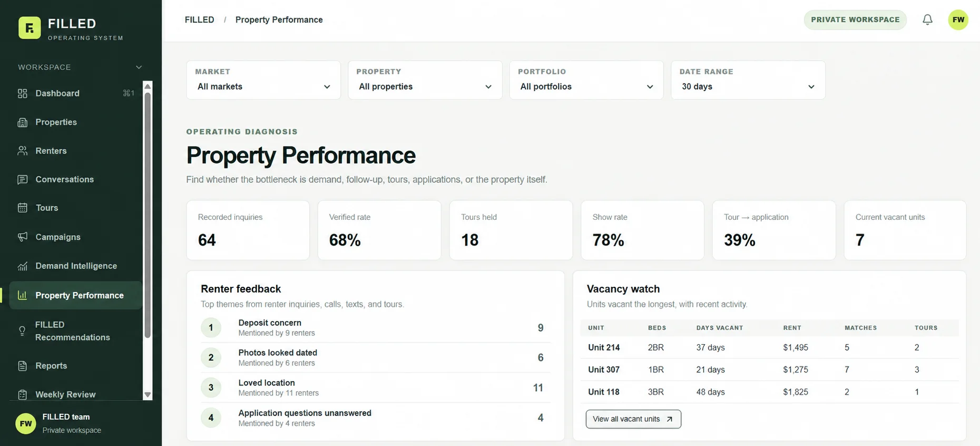Click the Show rate card
The width and height of the screenshot is (980, 446).
(642, 230)
